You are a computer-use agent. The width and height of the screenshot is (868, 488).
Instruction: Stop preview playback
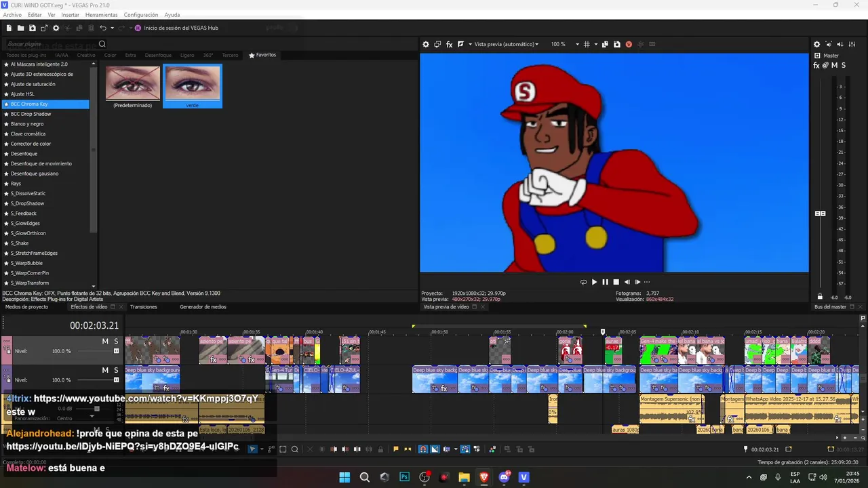[616, 282]
